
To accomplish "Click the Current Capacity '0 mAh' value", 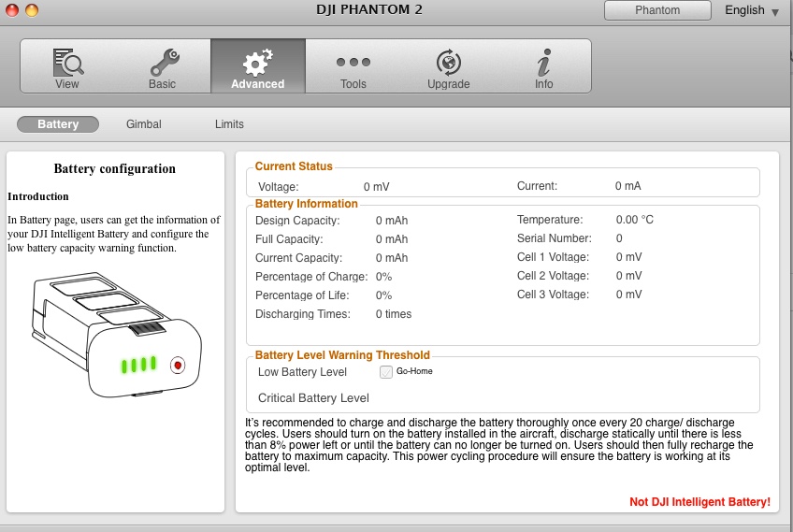I will click(x=392, y=258).
